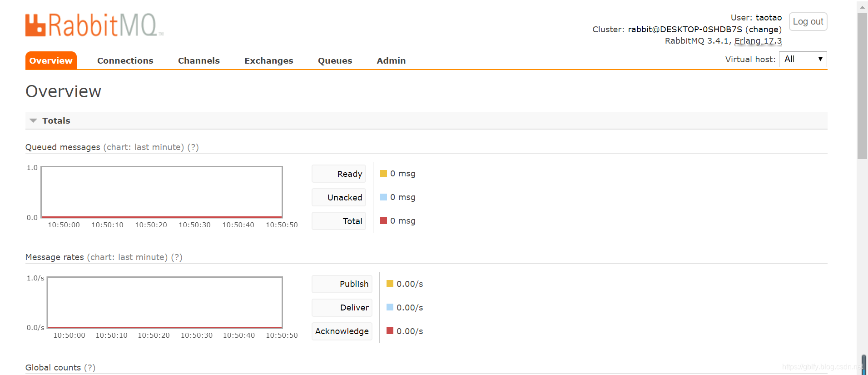Screen dimensions: 868x375
Task: Open the Admin tab
Action: click(x=391, y=60)
